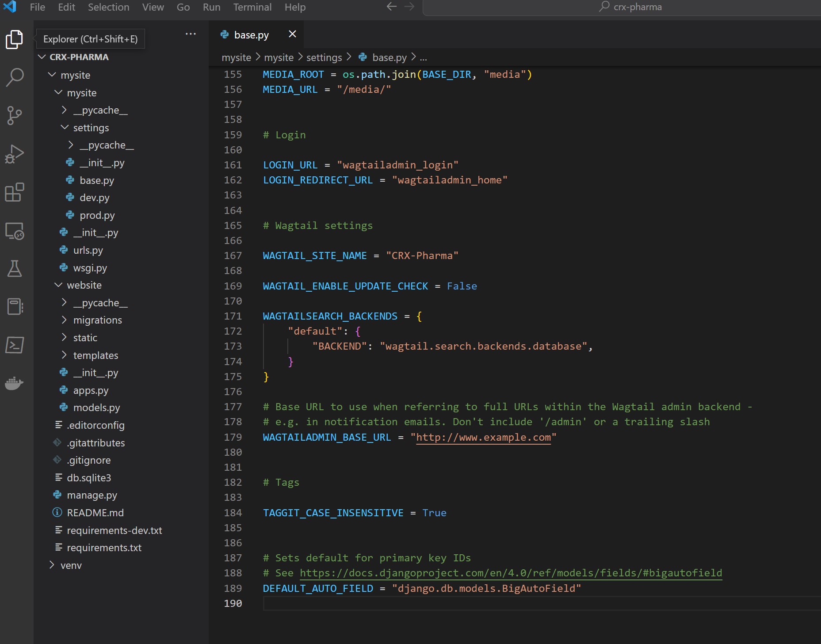821x644 pixels.
Task: Open the Remote Explorer view
Action: (x=15, y=231)
